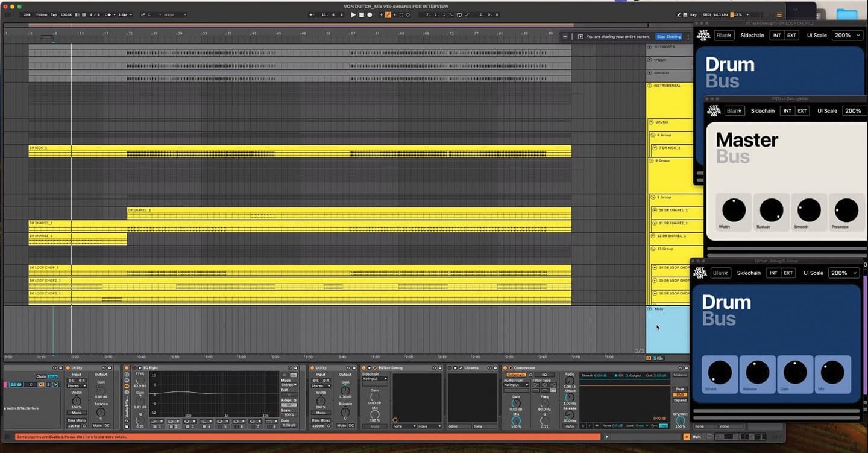Toggle the Compressor Sidechain button
The width and height of the screenshot is (868, 453).
click(x=516, y=375)
